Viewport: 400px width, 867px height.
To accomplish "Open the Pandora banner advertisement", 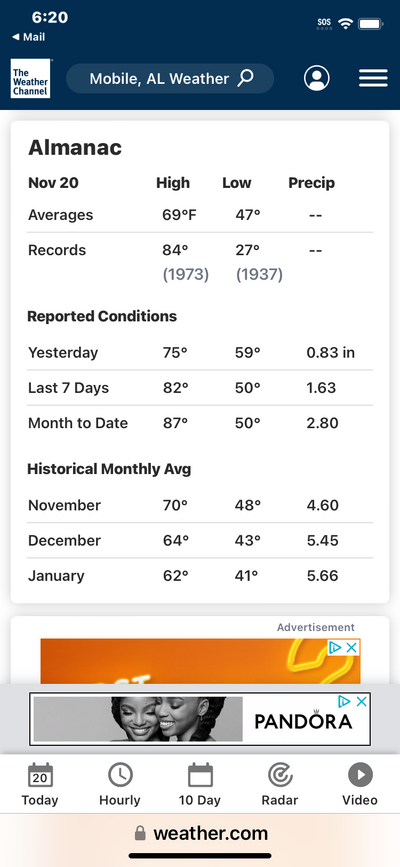I will (x=200, y=719).
